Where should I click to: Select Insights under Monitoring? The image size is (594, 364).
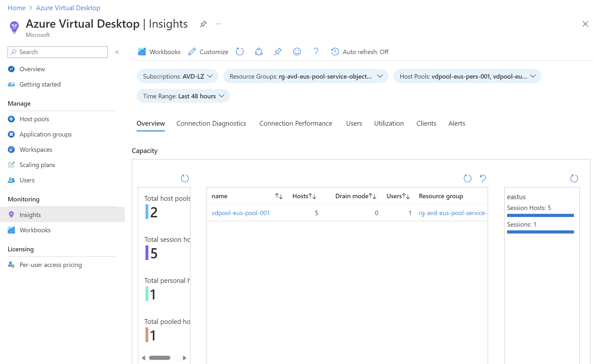[62, 215]
